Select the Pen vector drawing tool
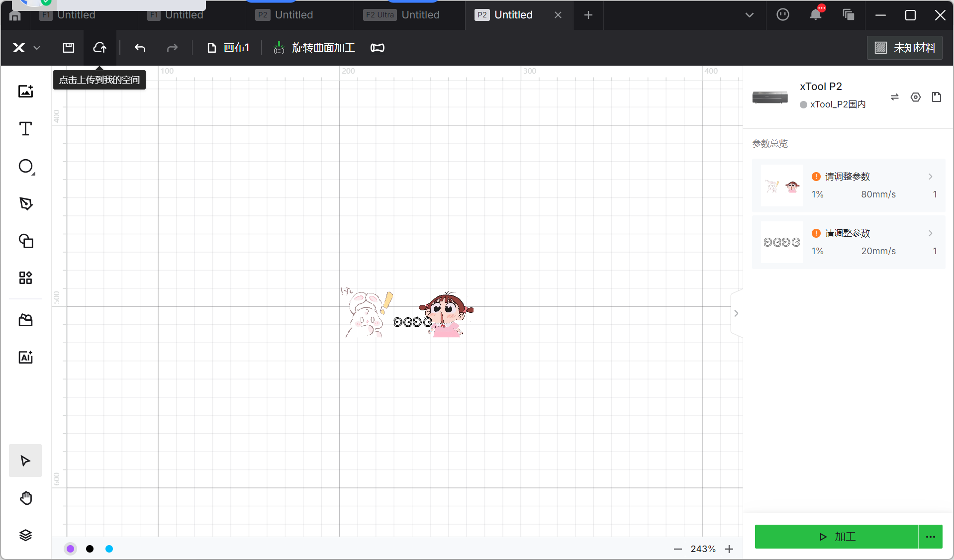This screenshot has height=560, width=954. click(x=25, y=203)
